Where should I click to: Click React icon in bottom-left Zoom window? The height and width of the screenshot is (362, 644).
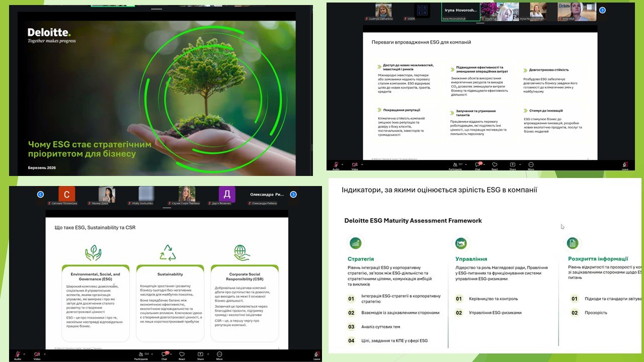point(182,355)
